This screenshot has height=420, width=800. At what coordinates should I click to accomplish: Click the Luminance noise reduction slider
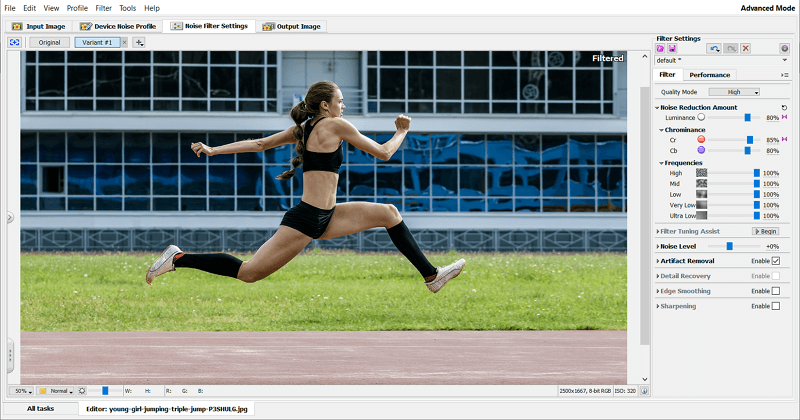[x=734, y=117]
